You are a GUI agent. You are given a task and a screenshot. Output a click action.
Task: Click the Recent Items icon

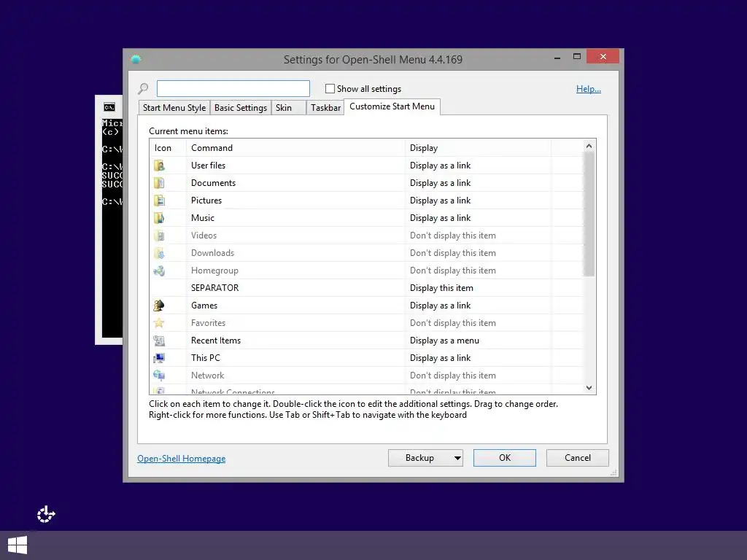click(x=159, y=341)
